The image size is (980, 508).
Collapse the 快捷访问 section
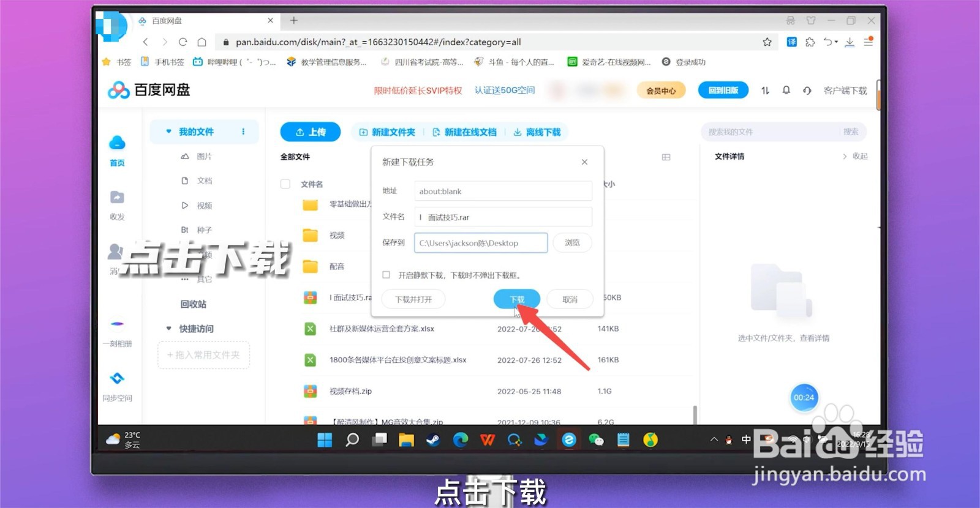[x=168, y=329]
